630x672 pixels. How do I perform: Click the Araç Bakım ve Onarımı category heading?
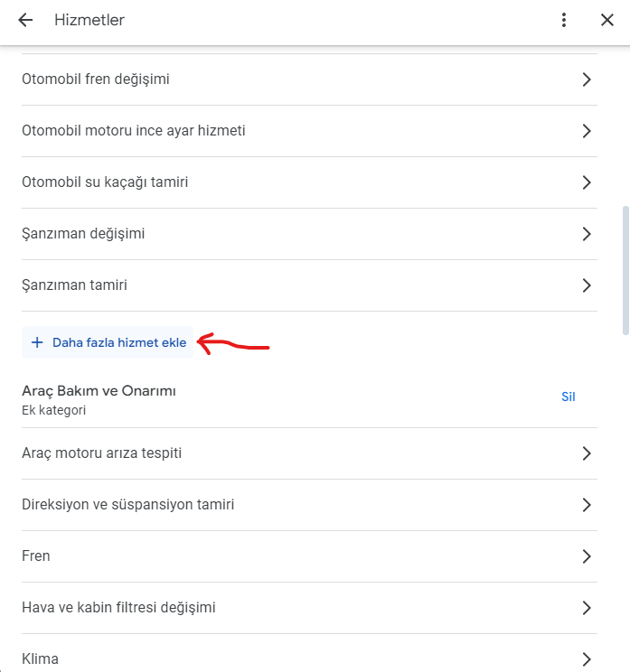tap(99, 391)
